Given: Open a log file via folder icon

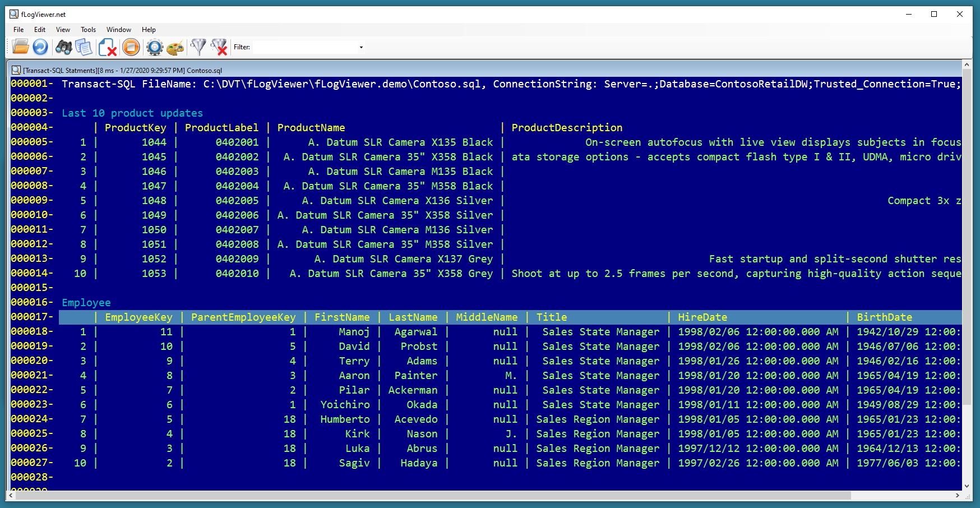Looking at the screenshot, I should tap(20, 47).
